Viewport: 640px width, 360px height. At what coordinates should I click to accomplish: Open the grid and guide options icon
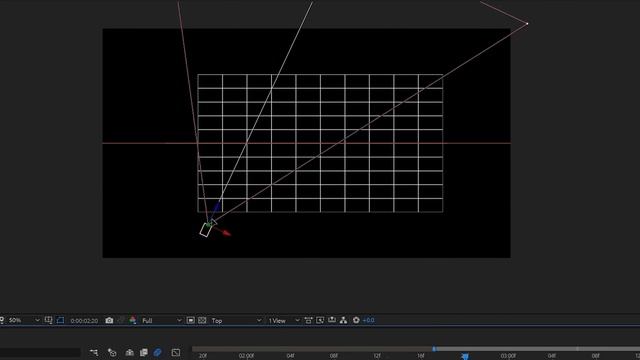49,320
